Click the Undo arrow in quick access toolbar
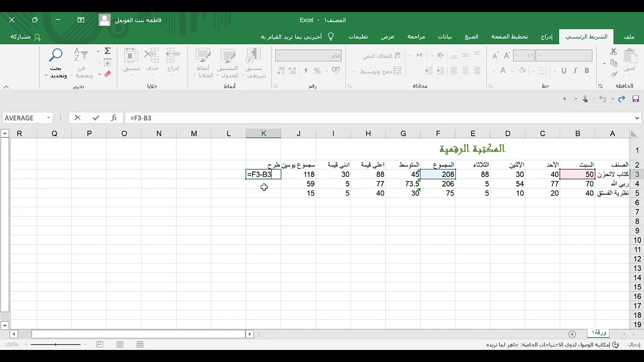 [x=603, y=99]
